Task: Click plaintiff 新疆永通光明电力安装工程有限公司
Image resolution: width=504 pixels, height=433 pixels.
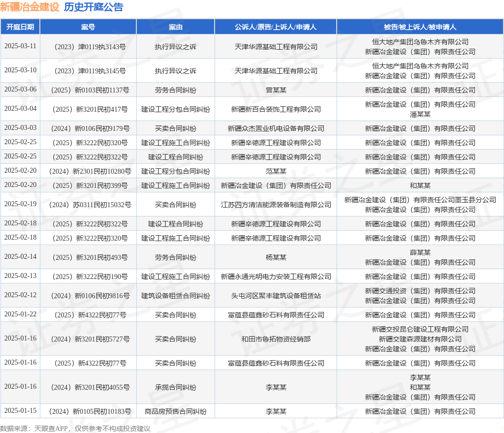Action: [x=276, y=277]
